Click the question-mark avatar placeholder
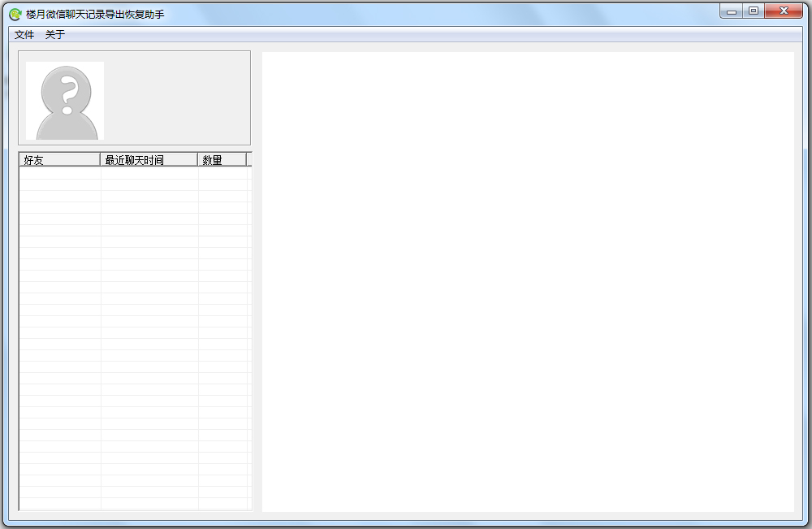The image size is (812, 529). [x=65, y=101]
